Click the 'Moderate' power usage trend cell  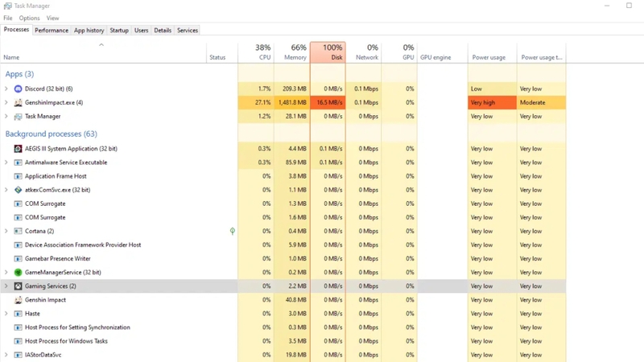(541, 103)
